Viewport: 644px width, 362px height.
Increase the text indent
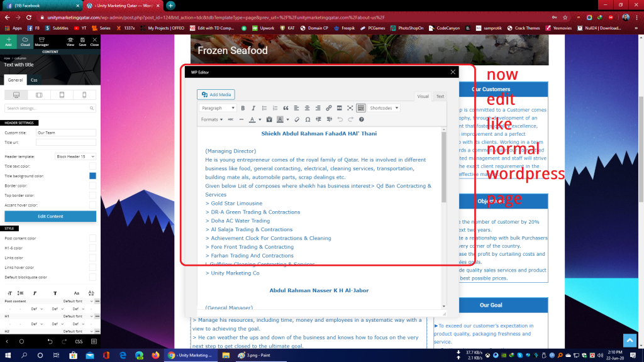[329, 119]
